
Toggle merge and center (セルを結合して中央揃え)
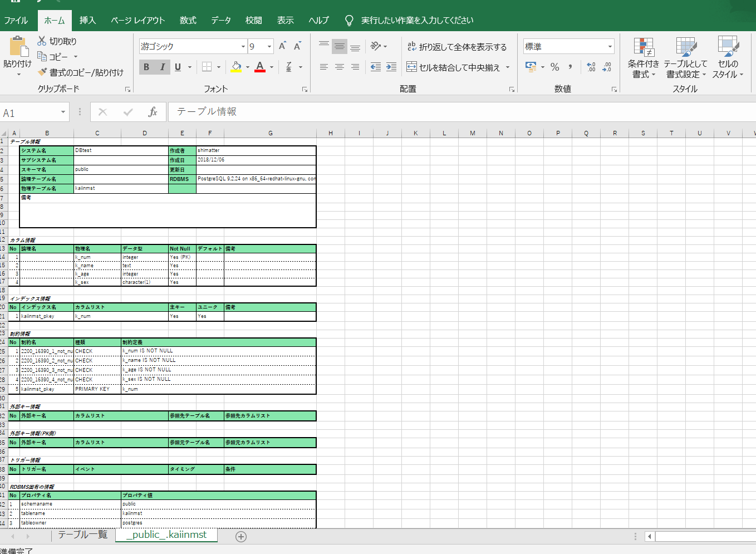453,67
